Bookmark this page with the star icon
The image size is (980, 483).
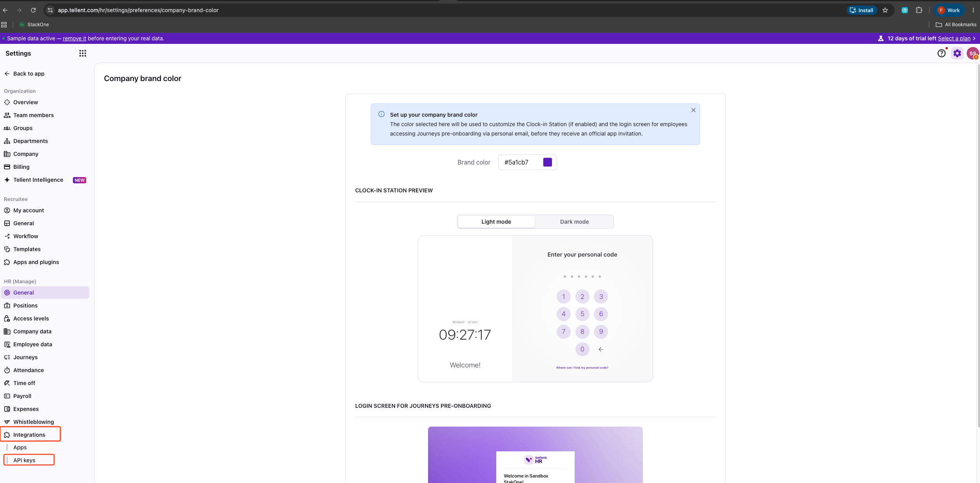(x=885, y=10)
